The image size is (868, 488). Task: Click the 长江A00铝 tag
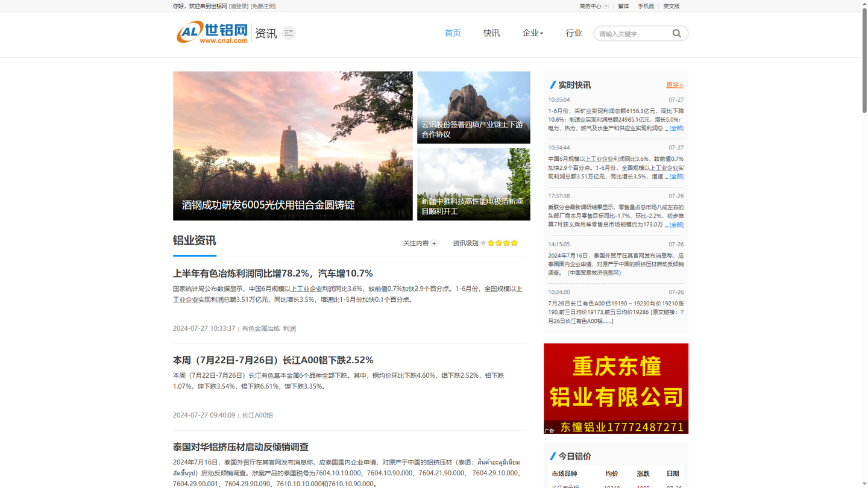[257, 415]
